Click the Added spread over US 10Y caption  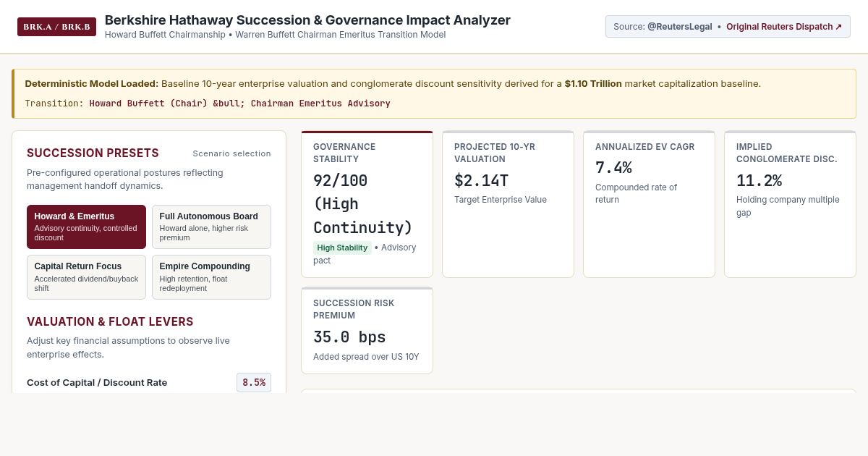tap(366, 357)
